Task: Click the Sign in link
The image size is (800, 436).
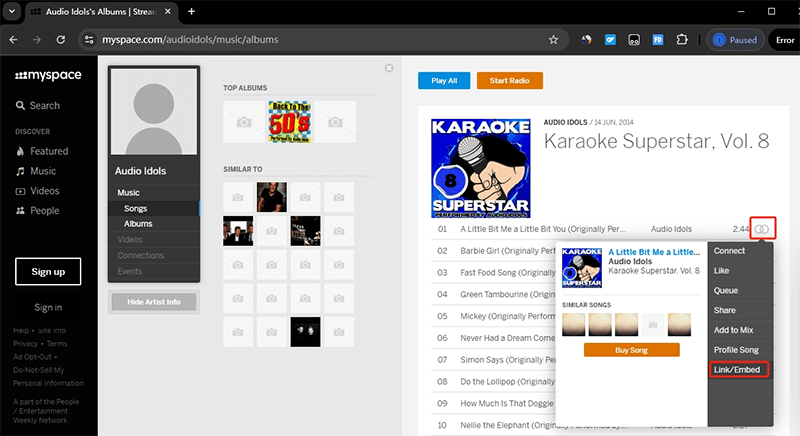Action: pyautogui.click(x=48, y=307)
